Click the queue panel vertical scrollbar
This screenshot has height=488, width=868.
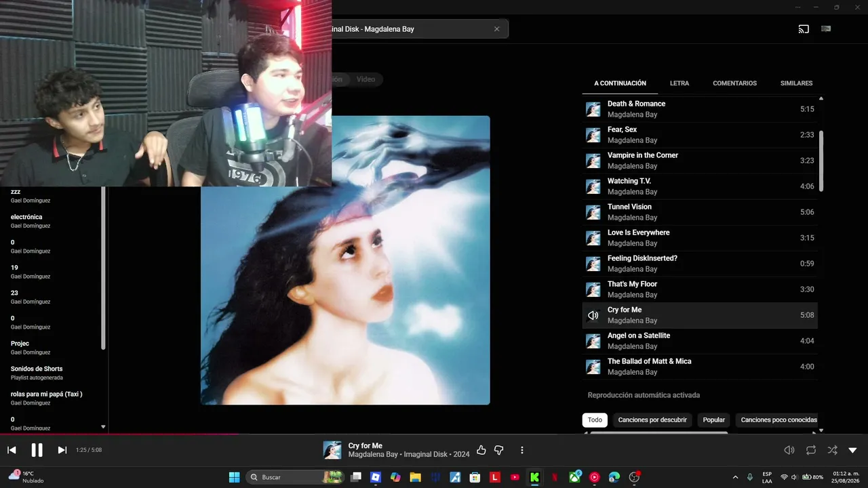click(821, 161)
